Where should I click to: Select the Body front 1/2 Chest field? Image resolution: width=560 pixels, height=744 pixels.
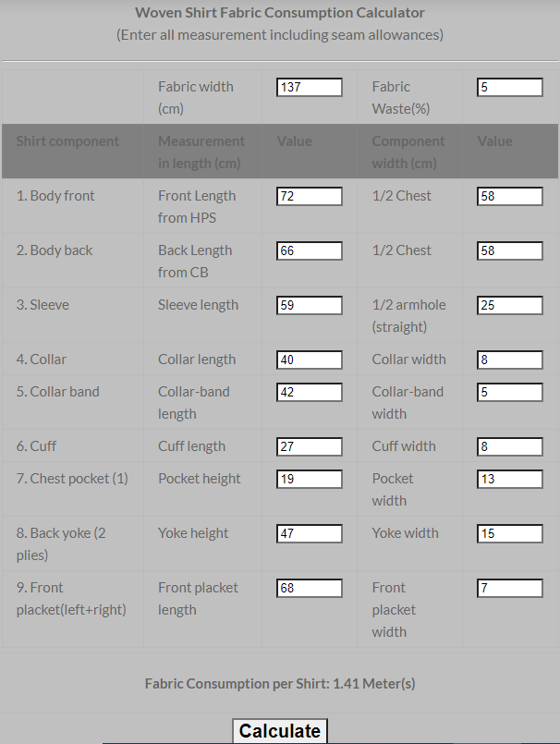point(510,197)
